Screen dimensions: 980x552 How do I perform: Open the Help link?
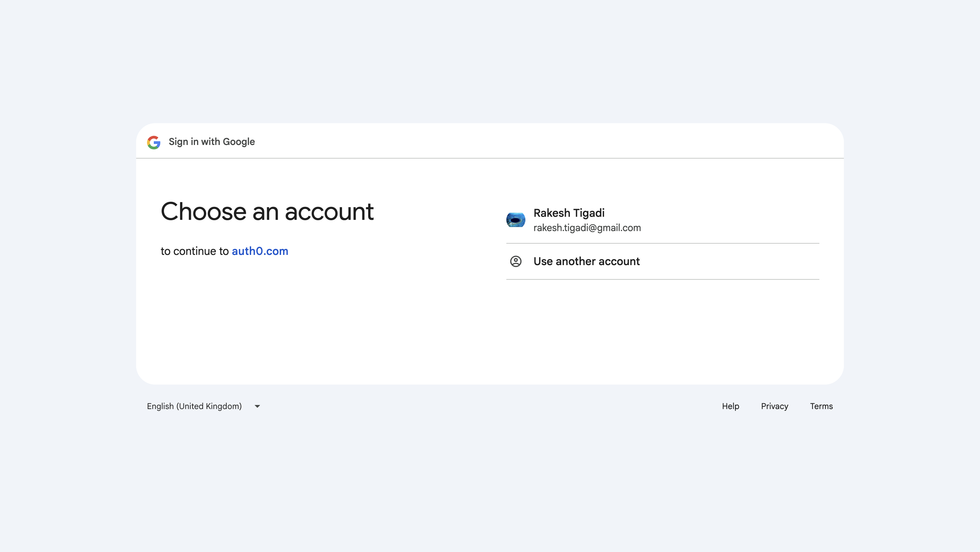pos(730,406)
